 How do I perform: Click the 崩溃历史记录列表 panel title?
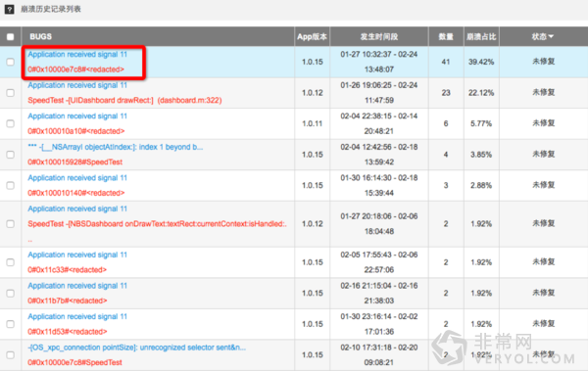(51, 9)
